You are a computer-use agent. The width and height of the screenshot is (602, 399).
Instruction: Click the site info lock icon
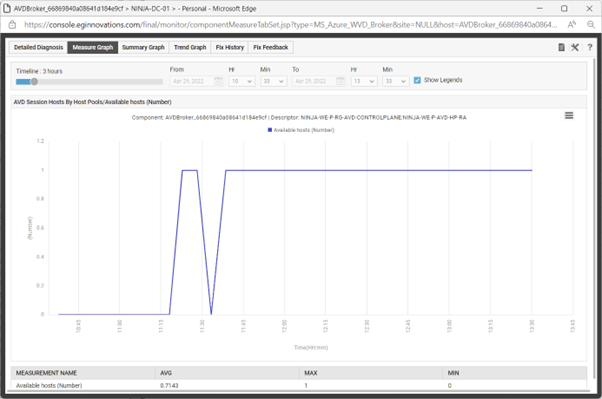click(12, 25)
